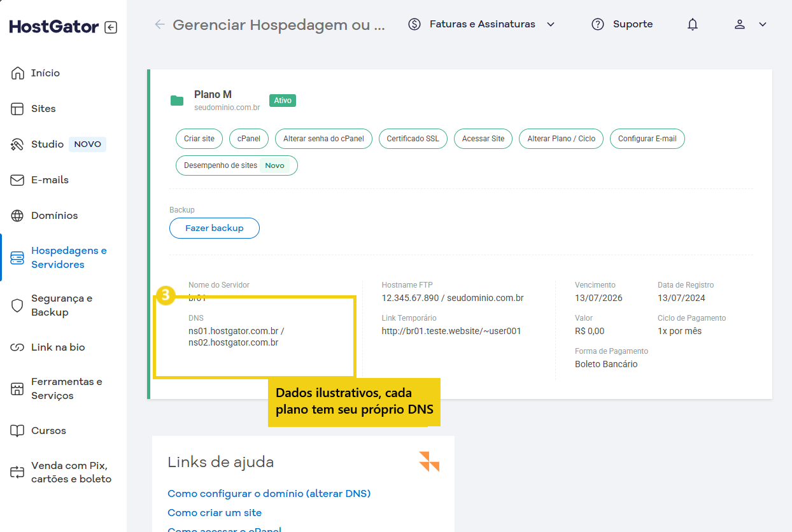The image size is (792, 532).
Task: Click the Sites layout icon in the sidebar
Action: [x=17, y=109]
